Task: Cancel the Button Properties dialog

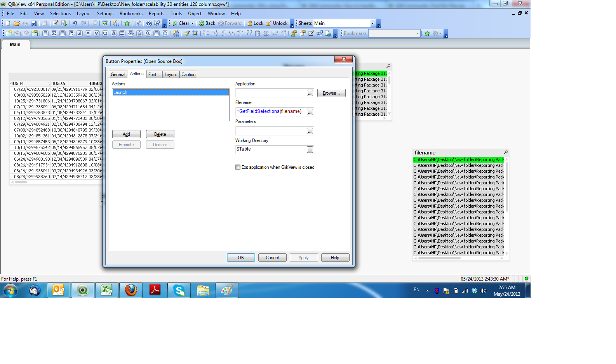Action: click(x=272, y=258)
